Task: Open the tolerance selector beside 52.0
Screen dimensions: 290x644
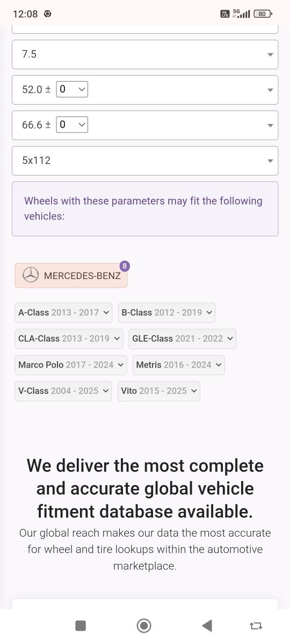Action: pyautogui.click(x=72, y=89)
